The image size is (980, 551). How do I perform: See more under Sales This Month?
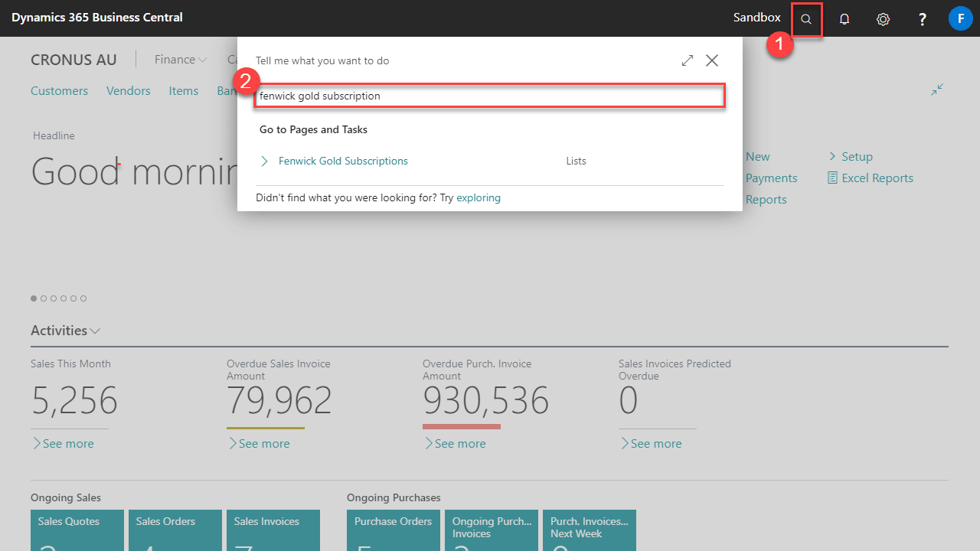(x=63, y=443)
